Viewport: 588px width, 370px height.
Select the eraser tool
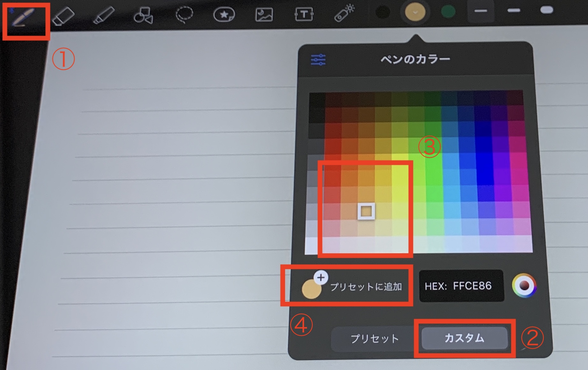tap(64, 16)
